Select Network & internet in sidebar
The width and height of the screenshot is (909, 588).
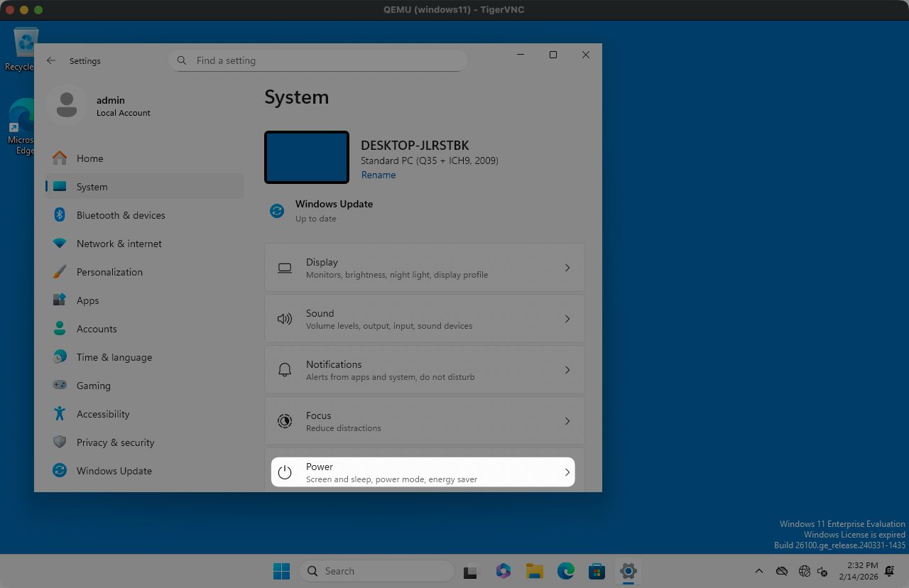coord(119,244)
